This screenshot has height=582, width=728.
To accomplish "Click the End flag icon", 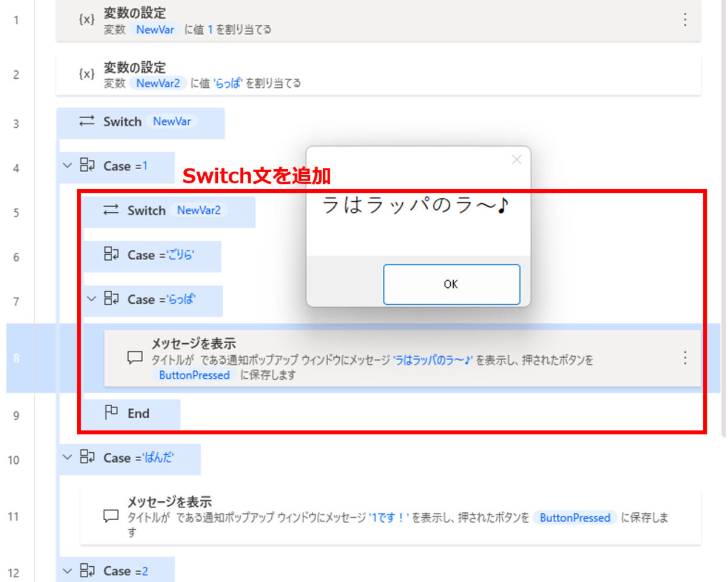I will point(112,413).
